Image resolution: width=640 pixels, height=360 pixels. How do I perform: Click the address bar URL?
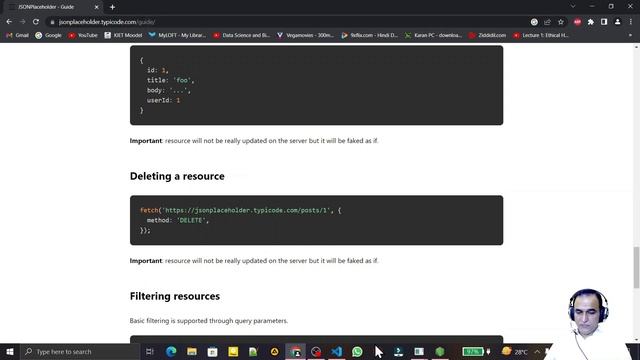click(x=107, y=22)
